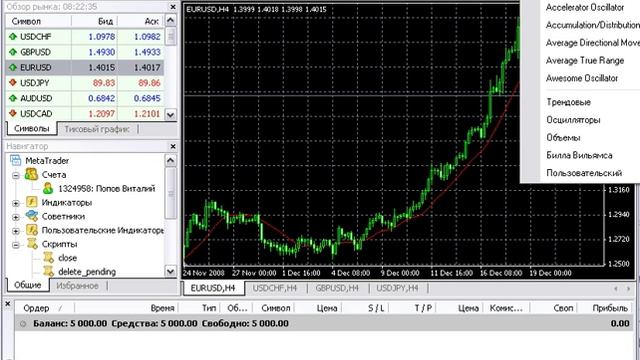Sort by the Символ column header
This screenshot has width=640, height=360.
38,21
